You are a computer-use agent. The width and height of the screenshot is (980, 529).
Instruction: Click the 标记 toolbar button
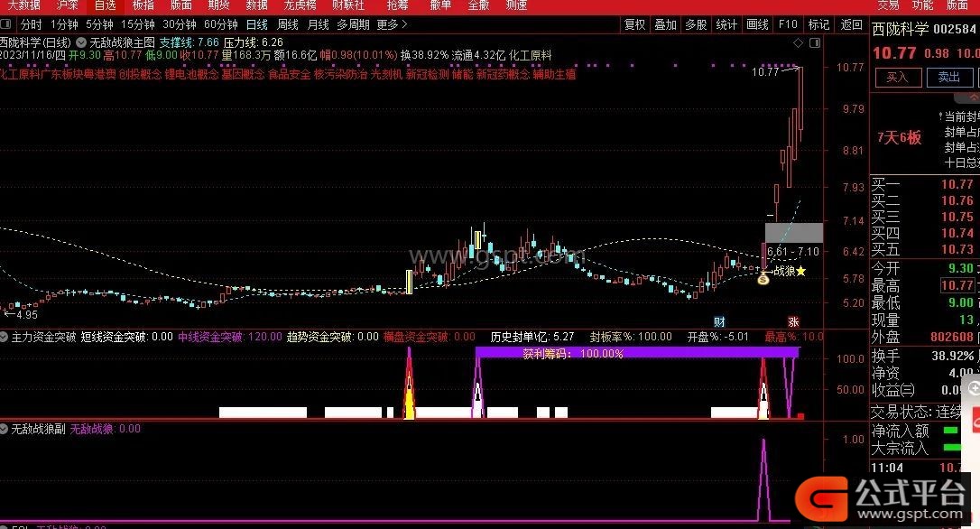818,24
